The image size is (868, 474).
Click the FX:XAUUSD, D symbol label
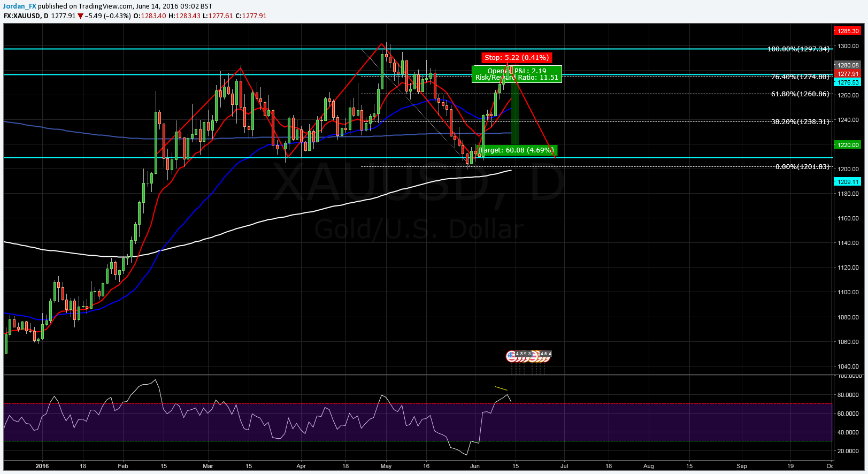(26, 16)
